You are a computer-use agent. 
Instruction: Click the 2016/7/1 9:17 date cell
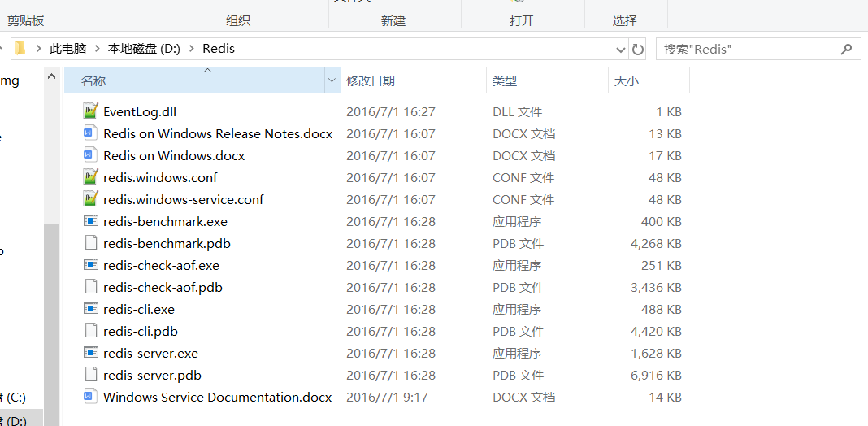pyautogui.click(x=387, y=398)
